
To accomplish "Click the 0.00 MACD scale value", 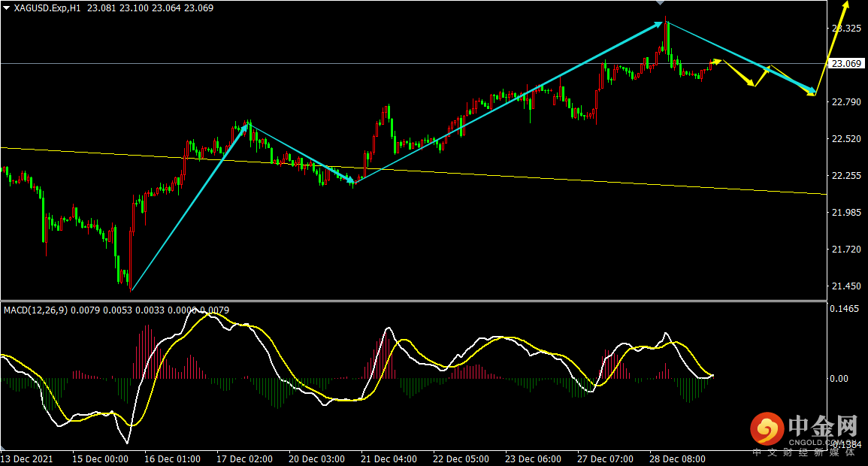I will click(x=839, y=379).
